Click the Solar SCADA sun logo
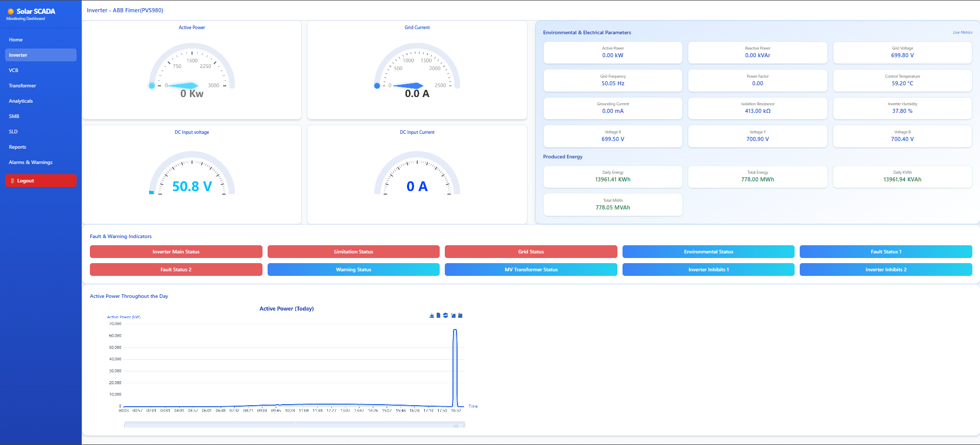This screenshot has height=445, width=980. click(x=11, y=11)
